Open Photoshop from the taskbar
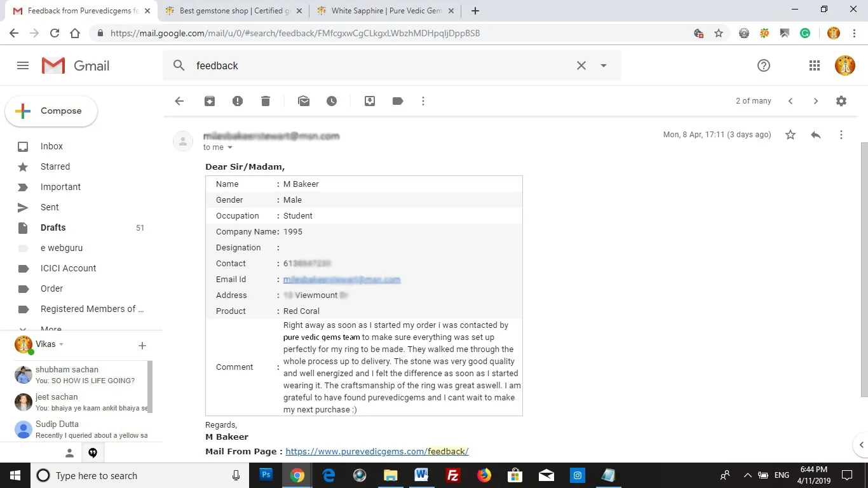The height and width of the screenshot is (488, 868). pyautogui.click(x=266, y=475)
